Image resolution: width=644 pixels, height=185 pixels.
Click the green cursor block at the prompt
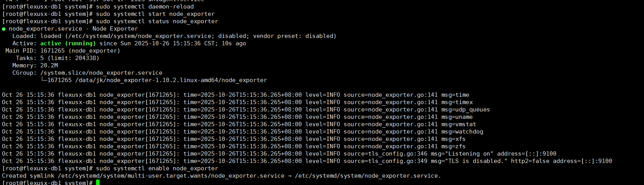tap(98, 182)
